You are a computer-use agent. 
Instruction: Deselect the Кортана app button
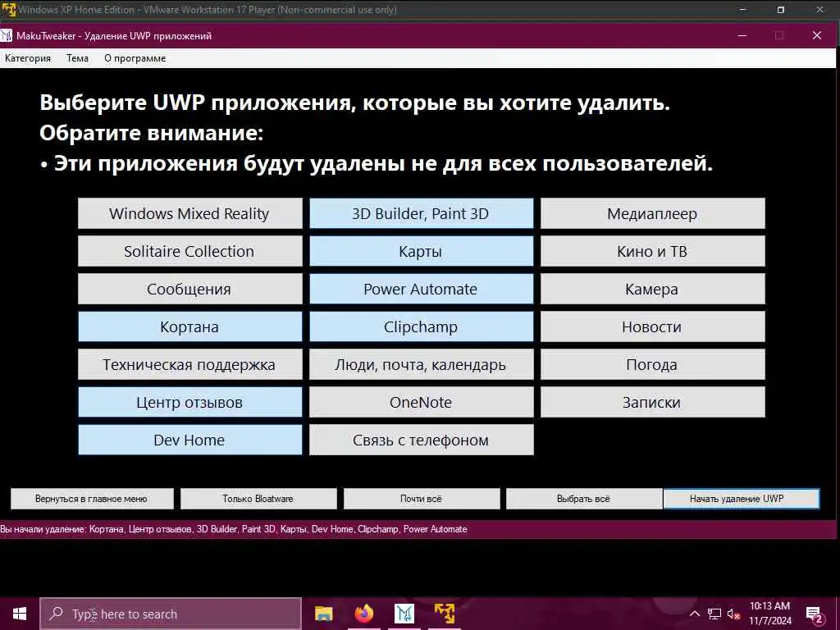[x=189, y=326]
